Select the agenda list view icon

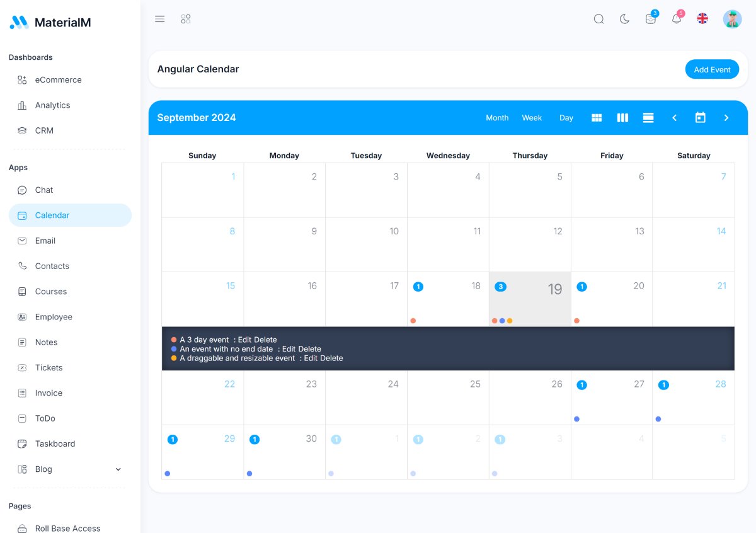(x=648, y=118)
